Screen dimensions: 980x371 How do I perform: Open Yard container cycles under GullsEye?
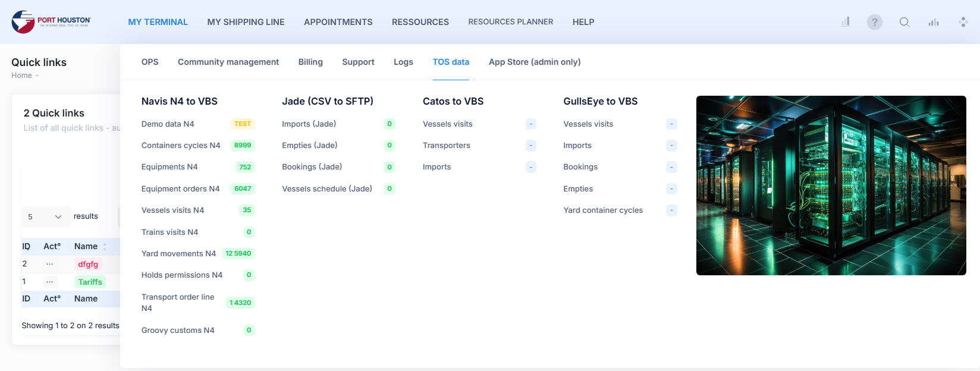(602, 210)
